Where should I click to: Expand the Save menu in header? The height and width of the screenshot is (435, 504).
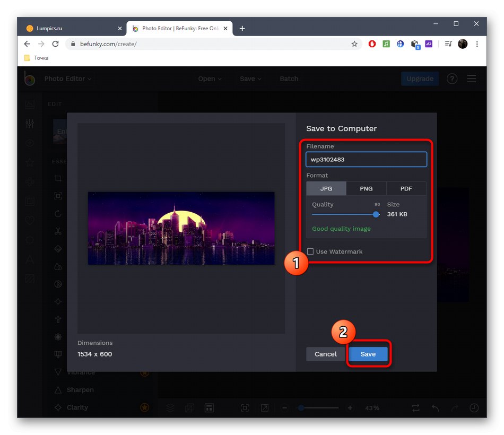pos(250,79)
